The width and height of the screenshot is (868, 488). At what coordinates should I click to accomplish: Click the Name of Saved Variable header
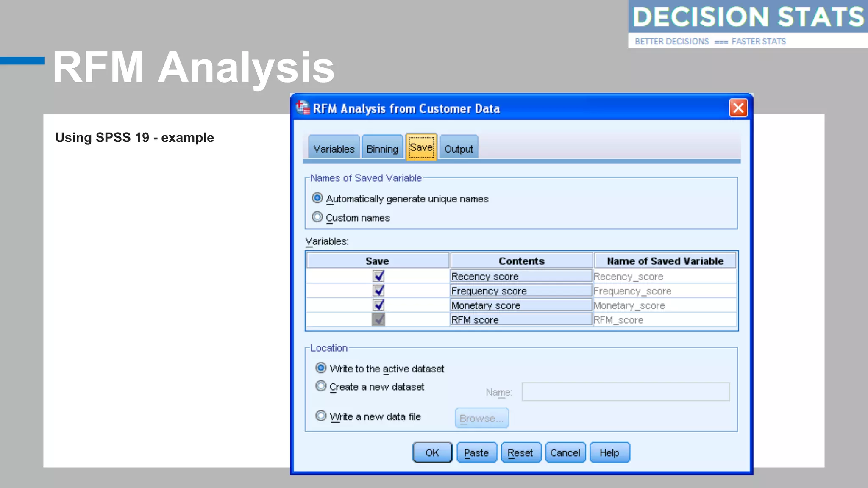(x=665, y=261)
